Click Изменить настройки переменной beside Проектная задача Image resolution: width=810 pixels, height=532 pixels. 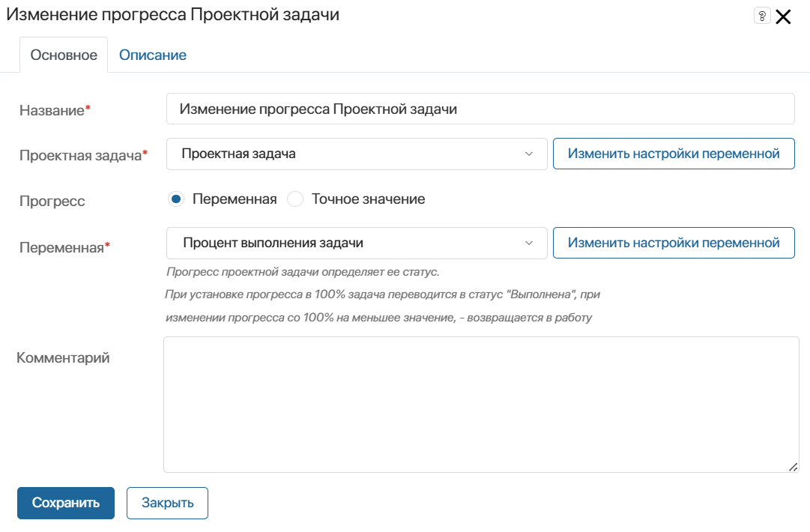(674, 154)
